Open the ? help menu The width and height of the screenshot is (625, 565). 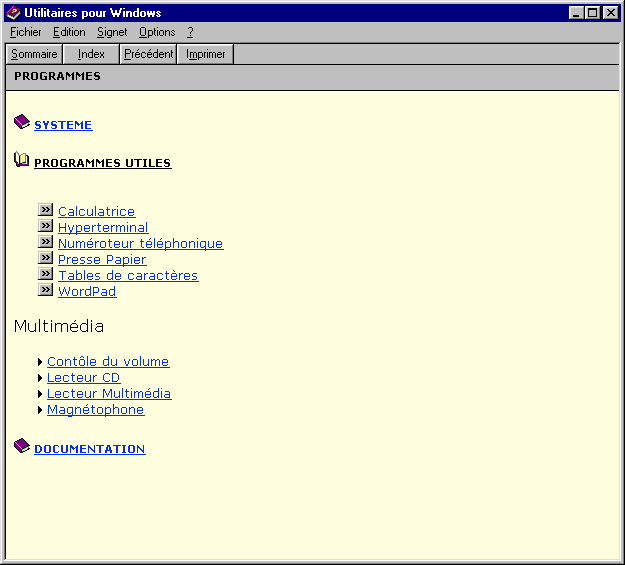coord(190,32)
